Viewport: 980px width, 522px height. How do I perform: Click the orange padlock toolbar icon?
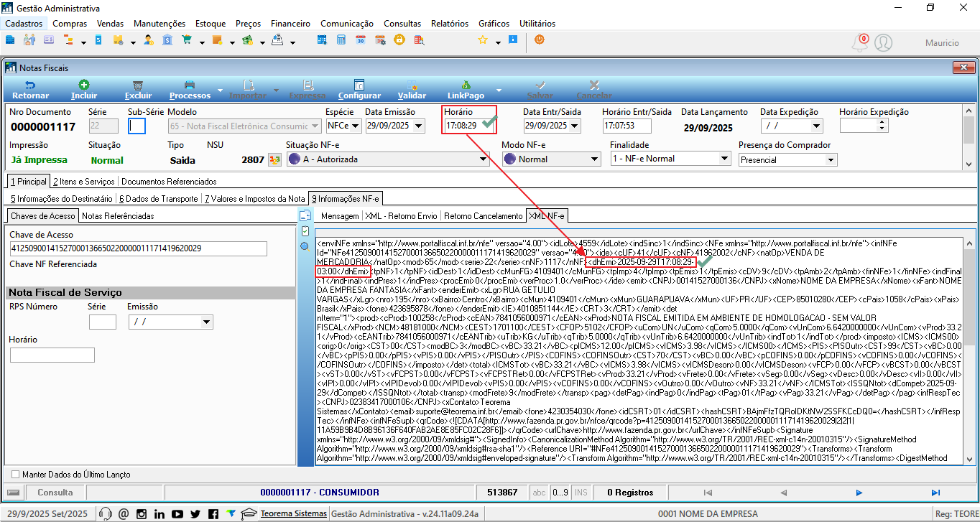tap(399, 39)
